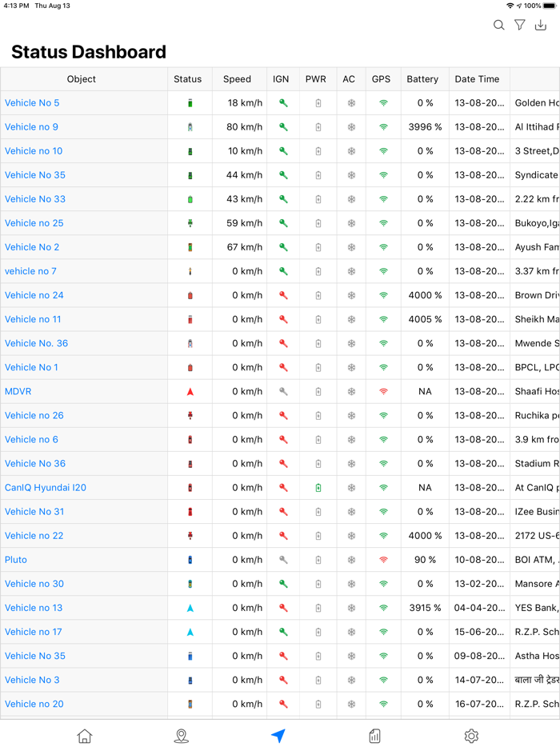Click the iPad battery status indicator
Screen dimensions: 560x747
coord(549,6)
